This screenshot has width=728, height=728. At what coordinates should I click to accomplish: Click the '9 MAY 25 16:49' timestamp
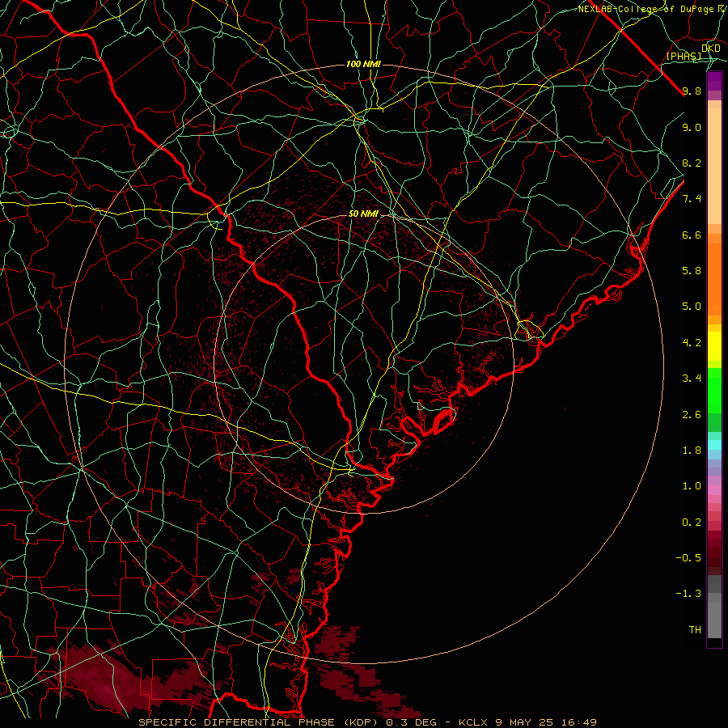point(546,722)
